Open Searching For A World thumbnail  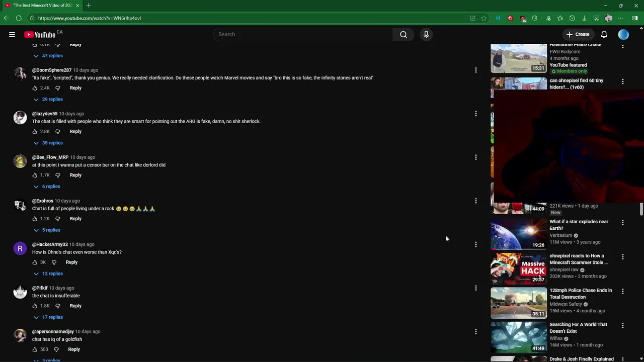pos(519,337)
